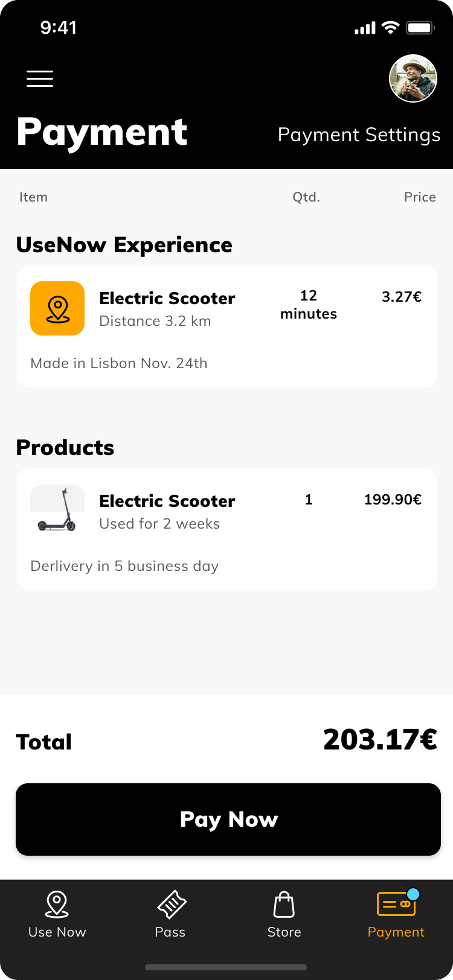Open the UseNow Electric Scooter ride entry
This screenshot has height=980, width=453.
(x=167, y=299)
